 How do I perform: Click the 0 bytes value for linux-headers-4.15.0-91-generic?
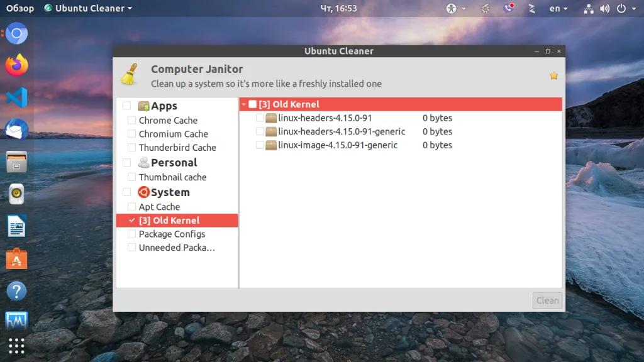coord(438,131)
